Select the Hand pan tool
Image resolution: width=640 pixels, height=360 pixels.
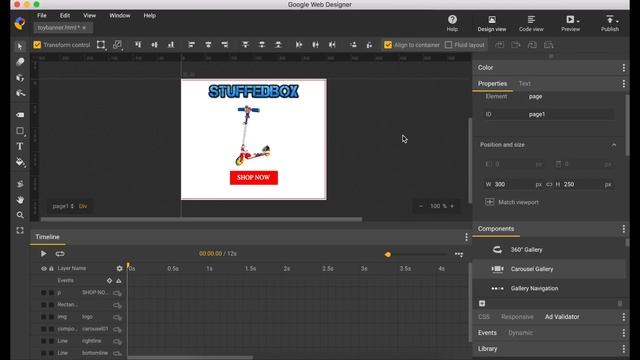click(x=20, y=200)
